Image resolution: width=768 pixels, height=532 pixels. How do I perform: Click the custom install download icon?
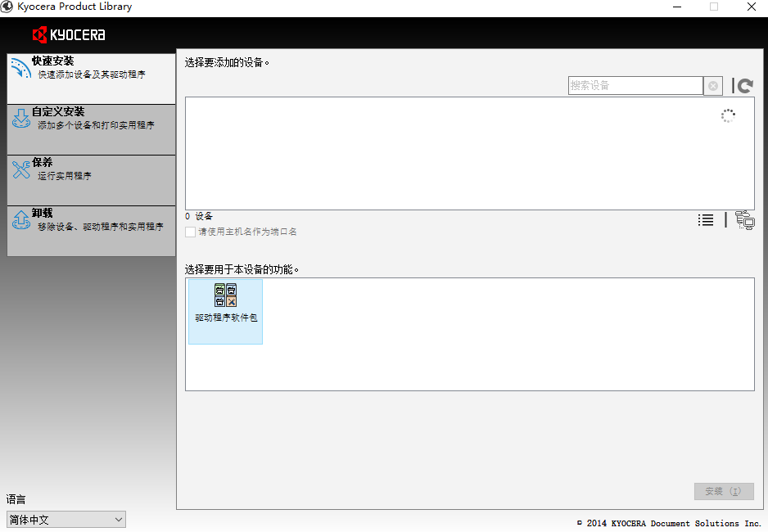tap(21, 119)
